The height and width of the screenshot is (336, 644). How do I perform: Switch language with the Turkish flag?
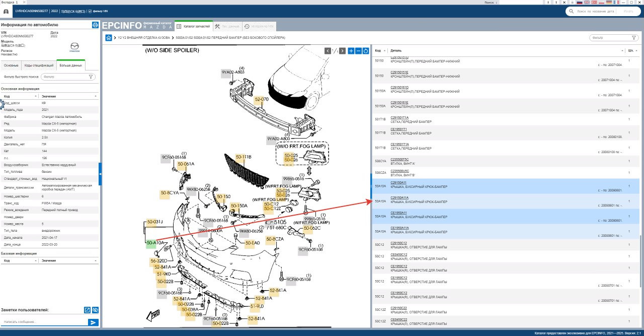[x=594, y=3]
